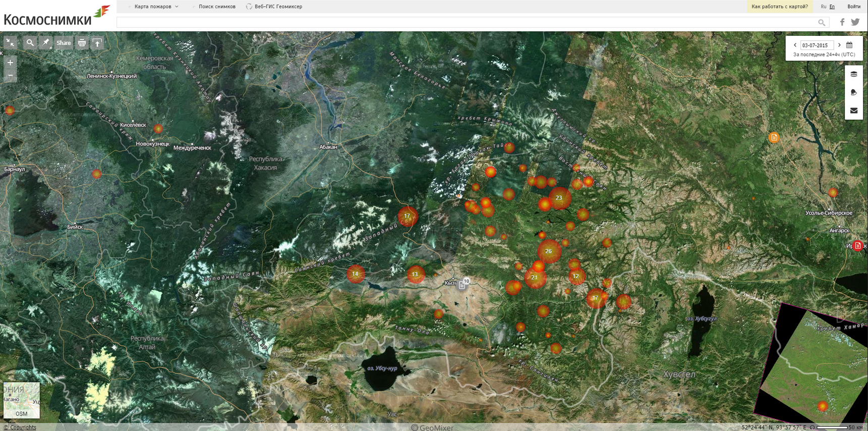This screenshot has height=431, width=868.
Task: Zoom in with the plus button
Action: coord(10,63)
